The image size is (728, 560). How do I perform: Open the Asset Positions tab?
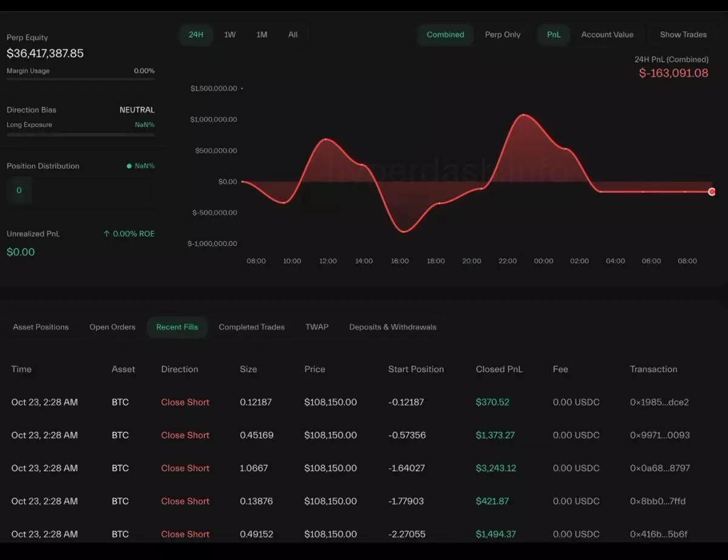(x=41, y=327)
